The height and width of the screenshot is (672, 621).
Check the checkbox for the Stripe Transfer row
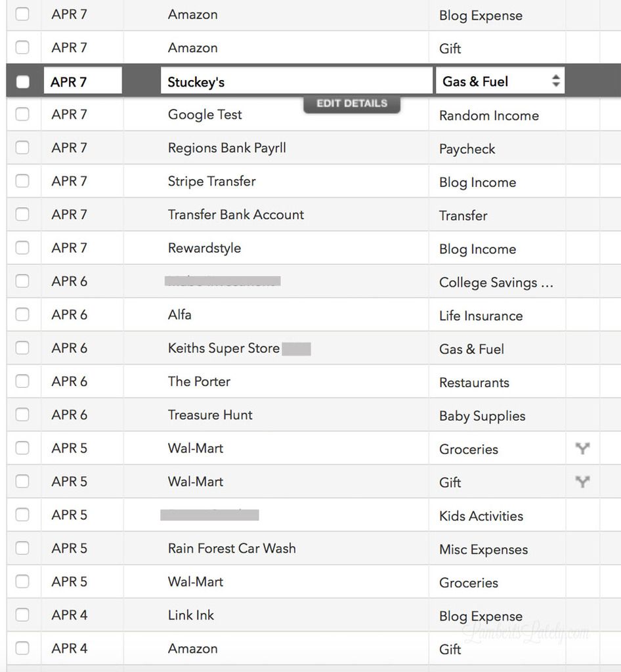(x=24, y=180)
